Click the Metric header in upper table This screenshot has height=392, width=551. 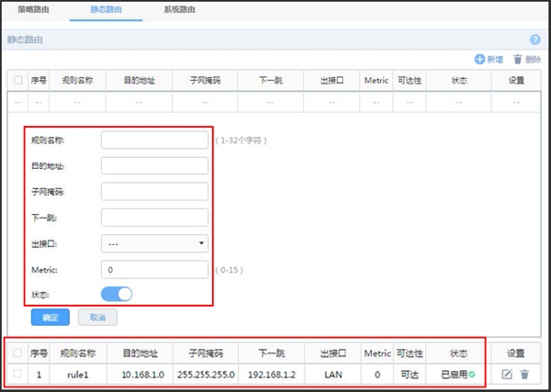(376, 81)
